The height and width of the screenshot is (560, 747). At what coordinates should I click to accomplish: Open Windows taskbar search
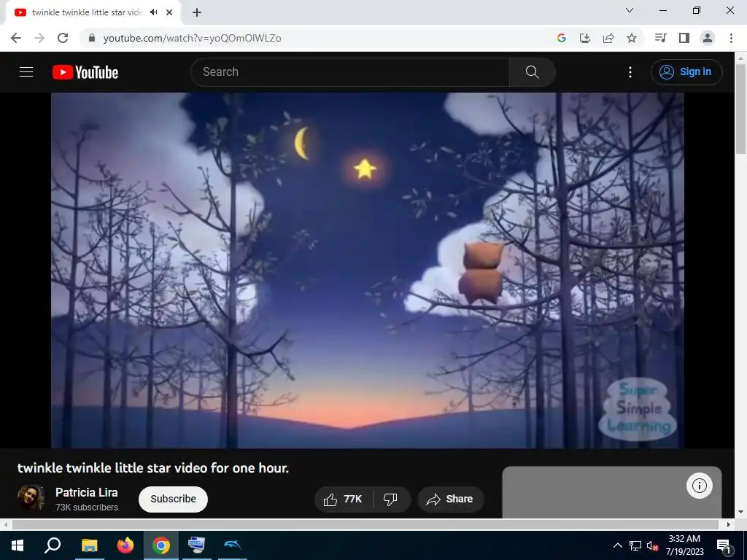[x=53, y=545]
